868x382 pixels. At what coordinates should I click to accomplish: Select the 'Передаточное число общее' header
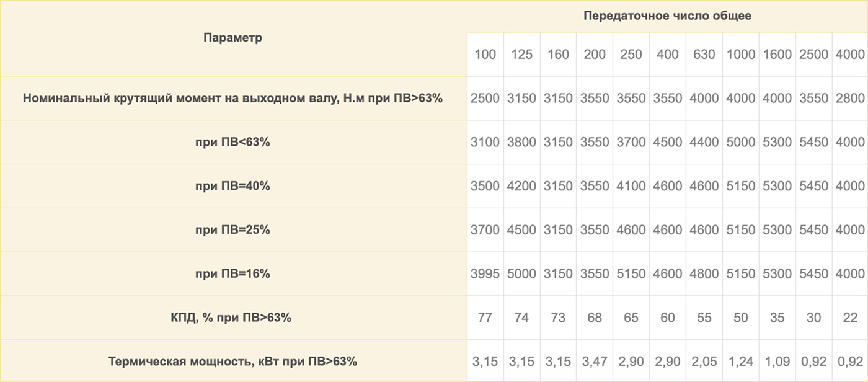coord(667,16)
